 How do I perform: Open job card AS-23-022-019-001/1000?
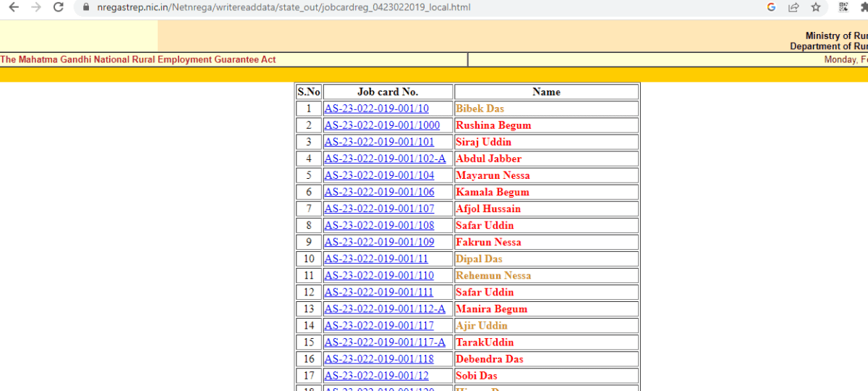pyautogui.click(x=382, y=125)
